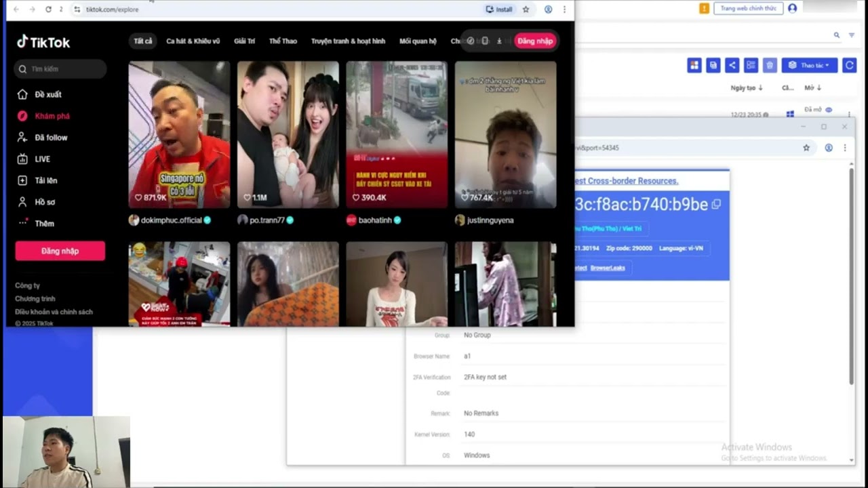Viewport: 868px width, 488px height.
Task: Open Hồ sơ profile page
Action: pyautogui.click(x=37, y=202)
